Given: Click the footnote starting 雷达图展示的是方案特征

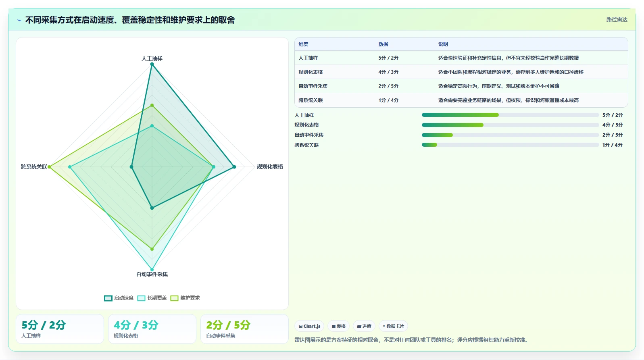Looking at the screenshot, I should (411, 340).
